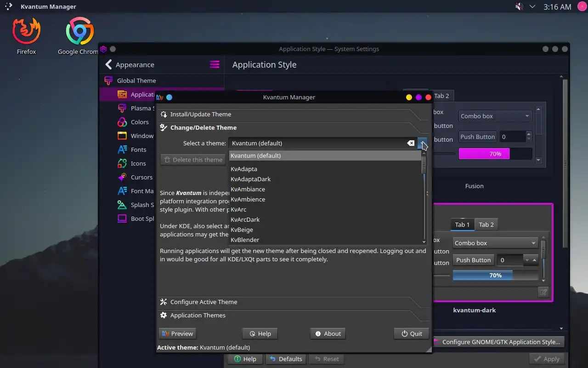Select Application Style sidebar item icon
The width and height of the screenshot is (588, 368).
tap(122, 94)
